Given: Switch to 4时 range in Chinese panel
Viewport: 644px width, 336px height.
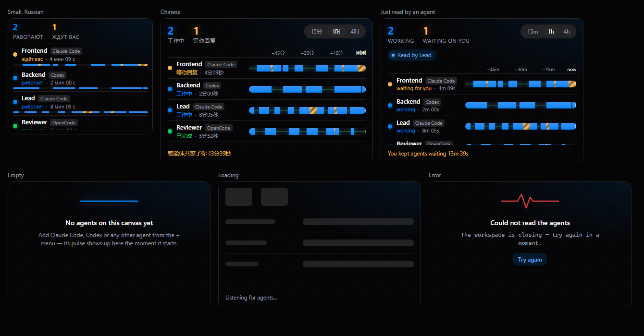Looking at the screenshot, I should click(355, 32).
